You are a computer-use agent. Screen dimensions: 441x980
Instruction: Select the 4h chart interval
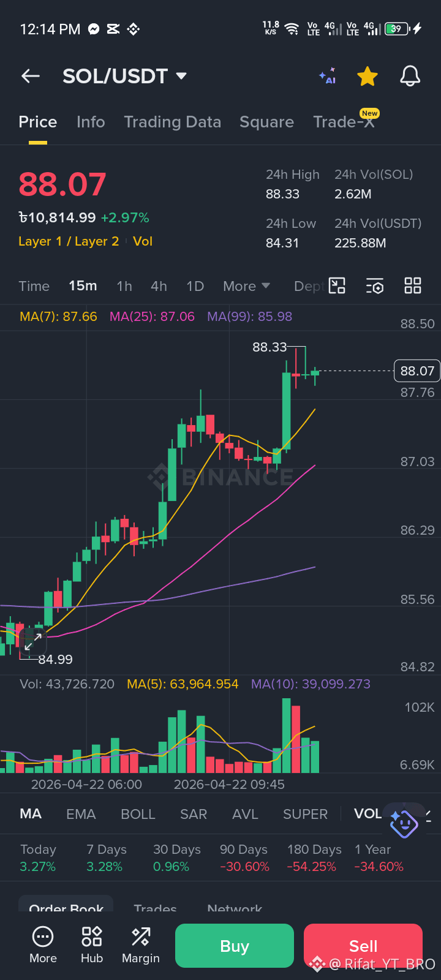click(x=159, y=286)
